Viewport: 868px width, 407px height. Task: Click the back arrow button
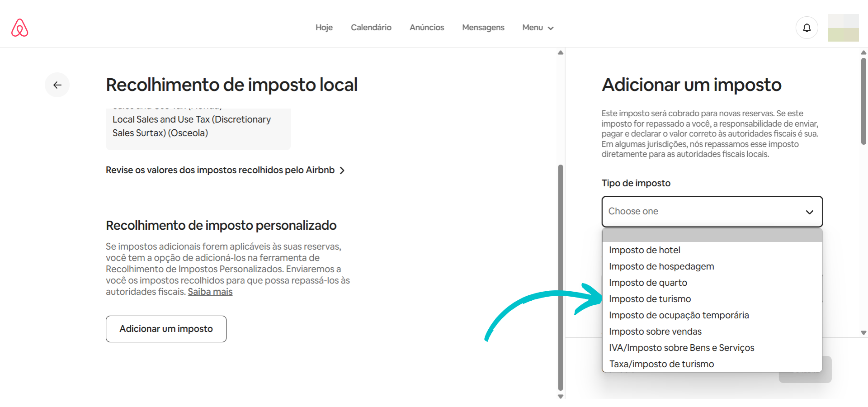pyautogui.click(x=57, y=85)
